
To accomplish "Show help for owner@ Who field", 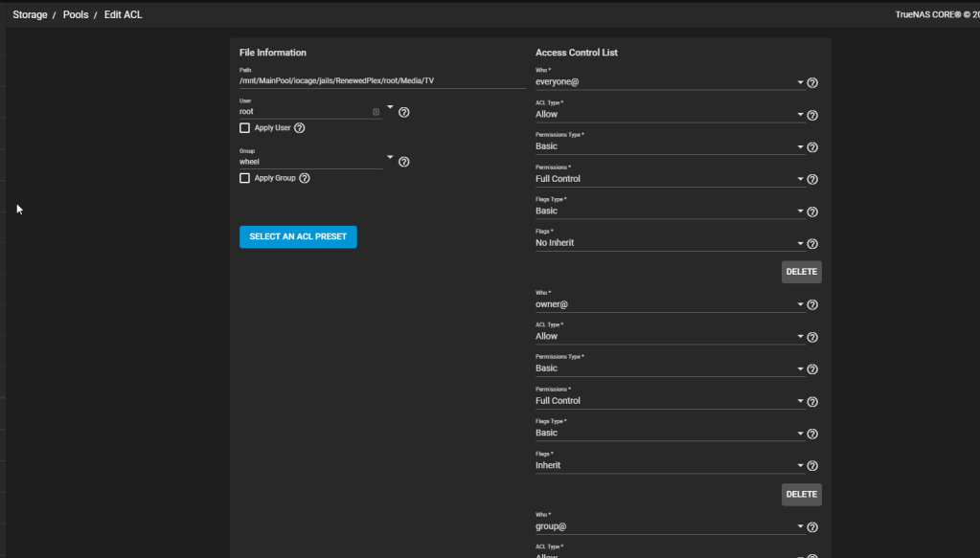I will click(812, 305).
